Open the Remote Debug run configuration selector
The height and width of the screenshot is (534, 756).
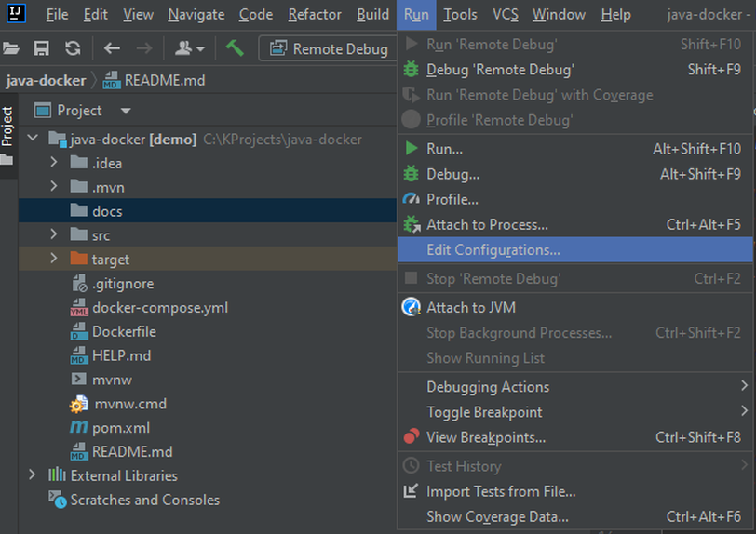tap(328, 48)
